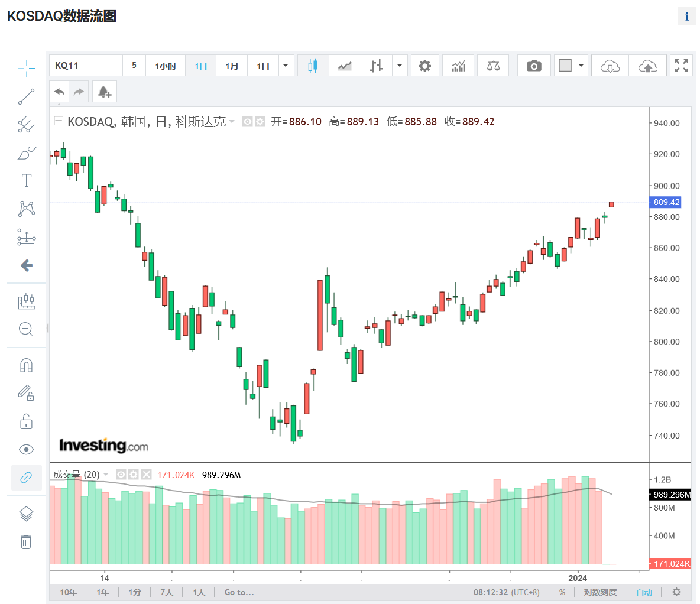
Task: Open the magnet snap tool
Action: click(26, 363)
